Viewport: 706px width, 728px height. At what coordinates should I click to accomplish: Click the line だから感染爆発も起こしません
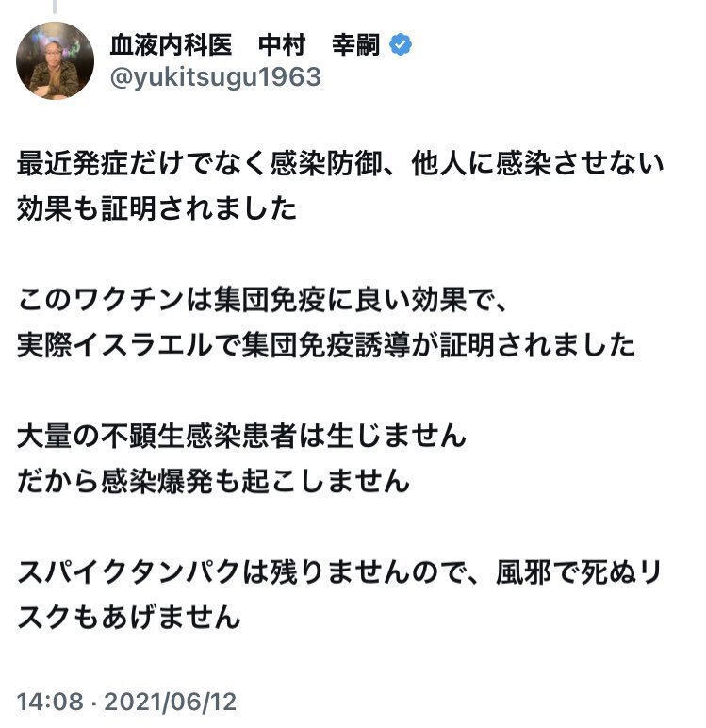click(213, 482)
